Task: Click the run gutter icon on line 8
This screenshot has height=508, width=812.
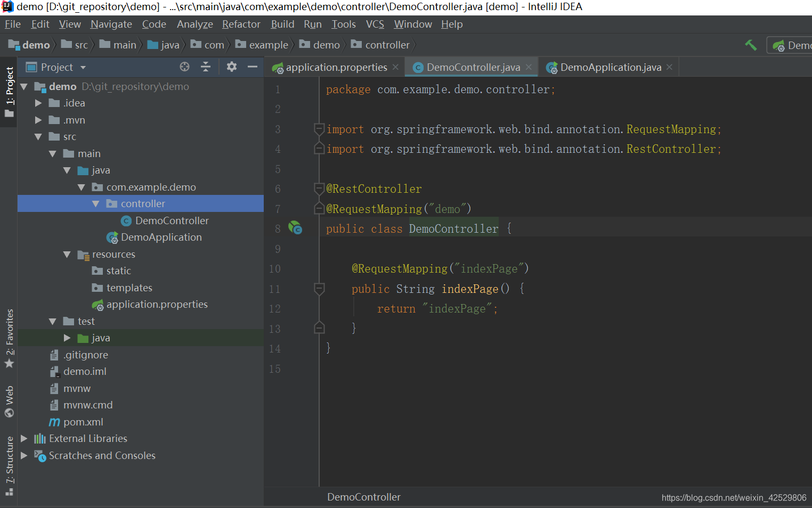Action: click(295, 228)
